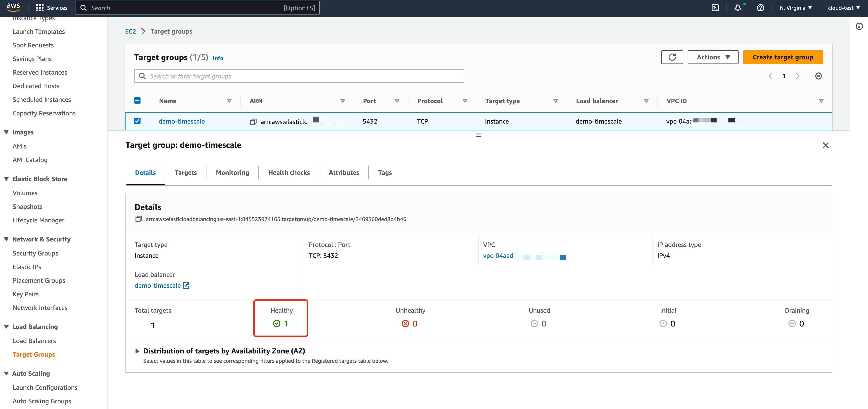
Task: Switch to the Health checks tab
Action: click(x=289, y=173)
